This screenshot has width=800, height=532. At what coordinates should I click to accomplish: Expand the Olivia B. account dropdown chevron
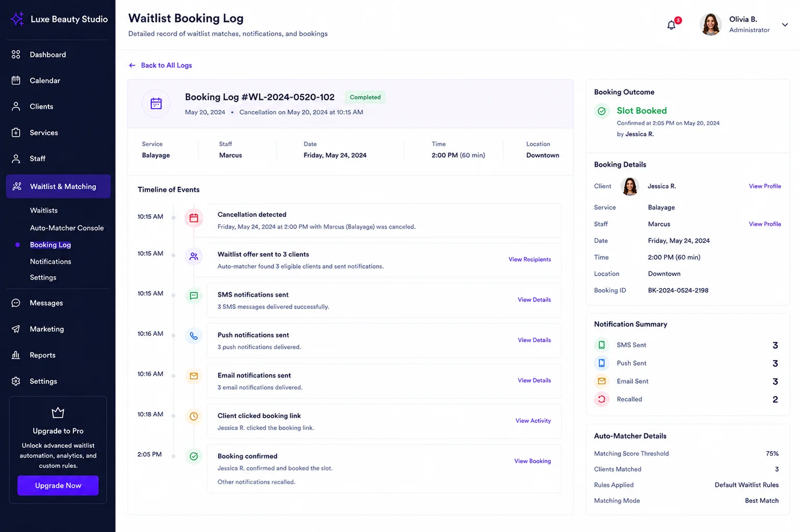(x=785, y=24)
